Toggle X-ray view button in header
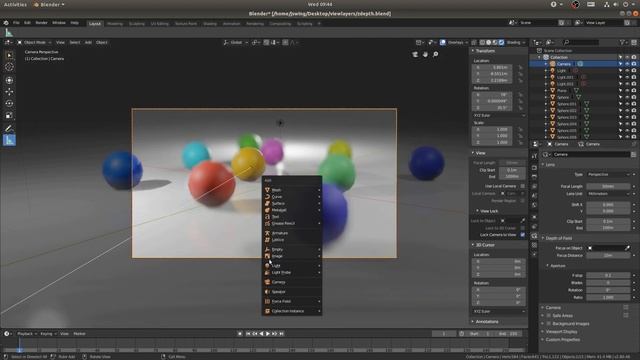 pos(474,42)
